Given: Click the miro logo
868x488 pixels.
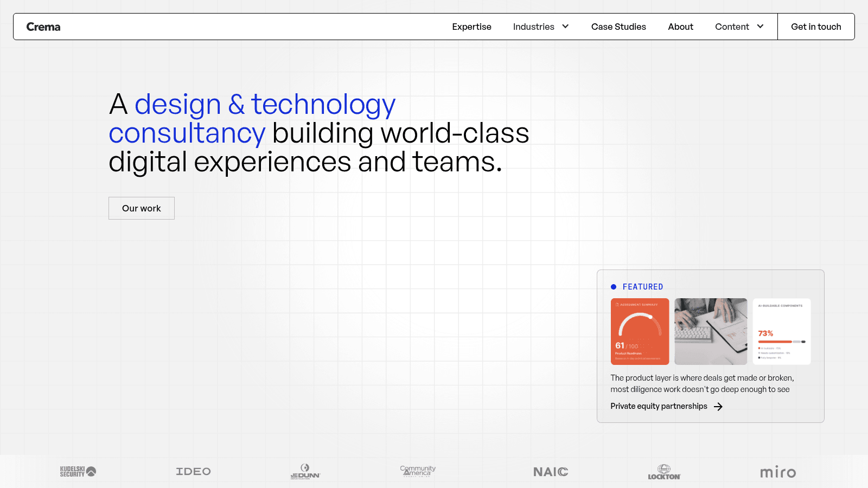Looking at the screenshot, I should [778, 472].
